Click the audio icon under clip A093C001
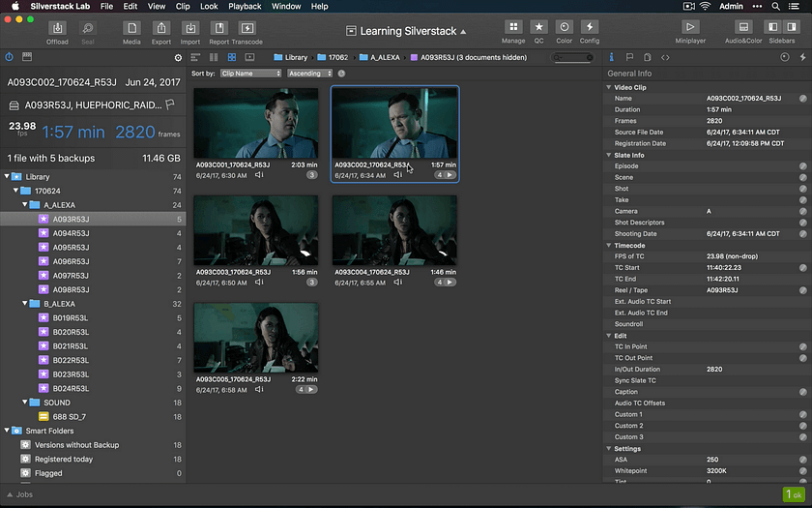Viewport: 812px width, 508px height. [259, 175]
